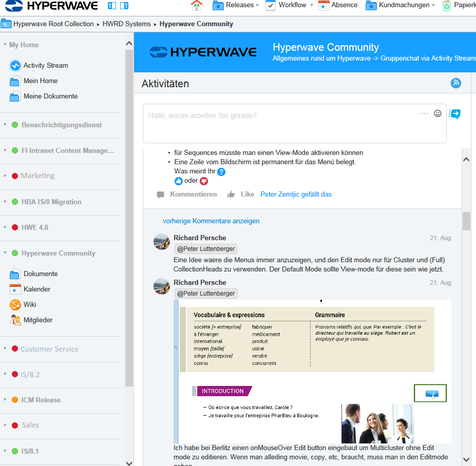Image resolution: width=476 pixels, height=466 pixels.
Task: Expand the Workflow dropdown arrow
Action: click(x=312, y=5)
